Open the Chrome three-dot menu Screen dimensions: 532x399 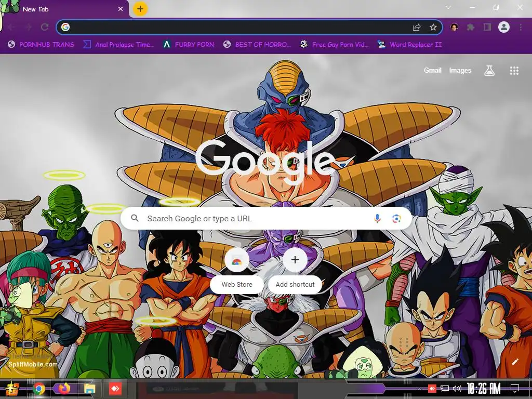(x=521, y=27)
